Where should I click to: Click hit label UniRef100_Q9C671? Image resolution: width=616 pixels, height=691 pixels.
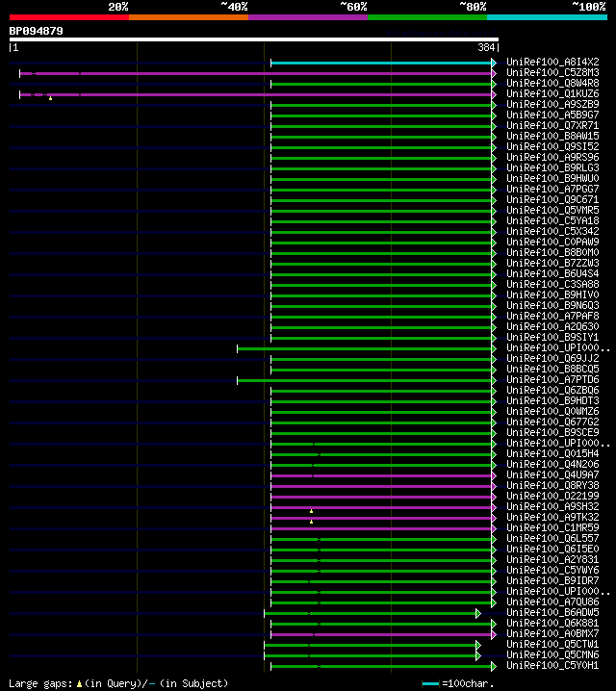(x=552, y=199)
